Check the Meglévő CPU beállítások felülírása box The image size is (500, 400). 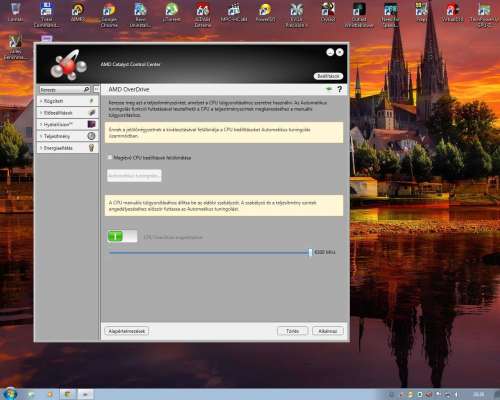[110, 157]
